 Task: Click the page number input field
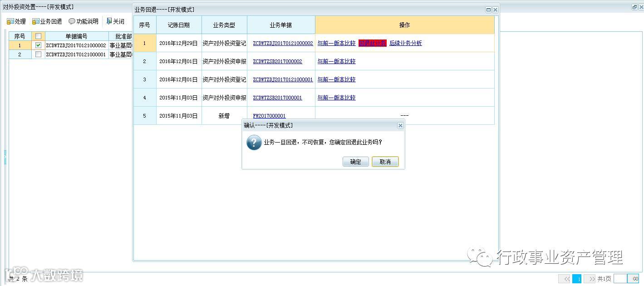click(x=620, y=279)
